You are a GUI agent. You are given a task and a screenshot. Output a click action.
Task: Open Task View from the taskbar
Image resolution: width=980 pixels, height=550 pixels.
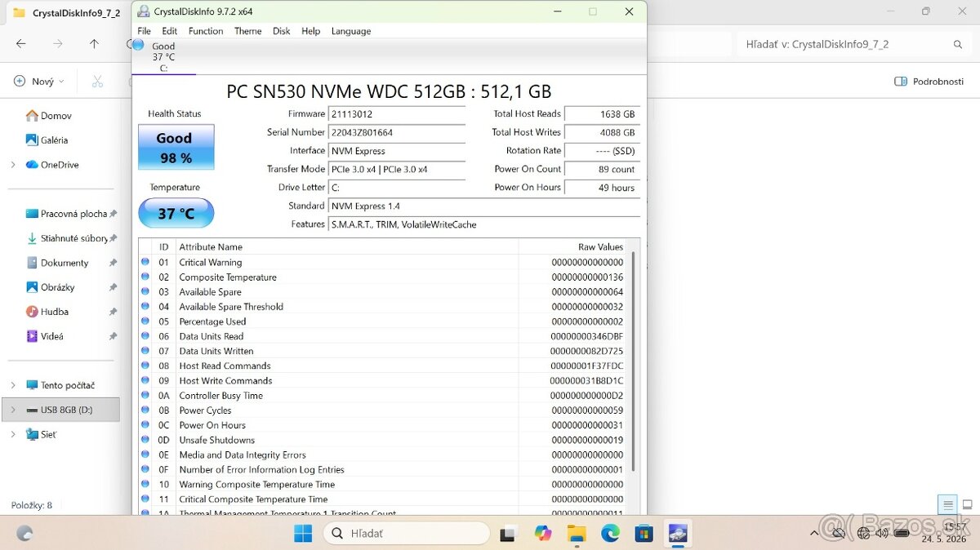pyautogui.click(x=509, y=534)
